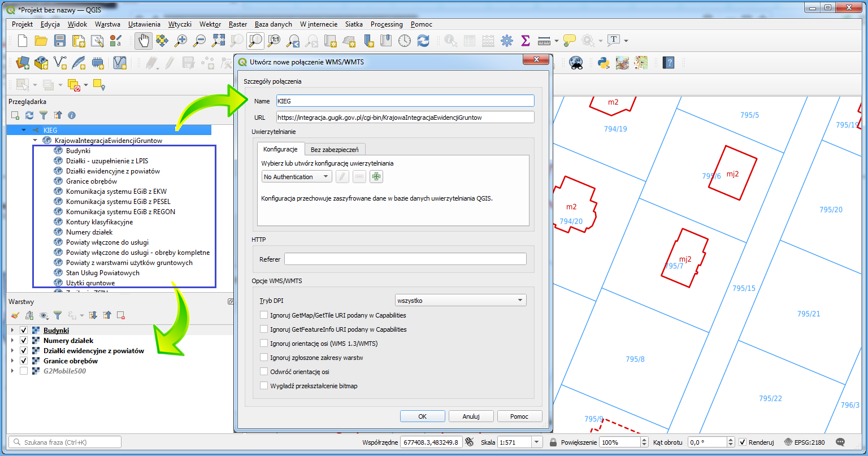Toggle the Renderuj checkbox in status bar
This screenshot has width=868, height=456.
point(743,442)
